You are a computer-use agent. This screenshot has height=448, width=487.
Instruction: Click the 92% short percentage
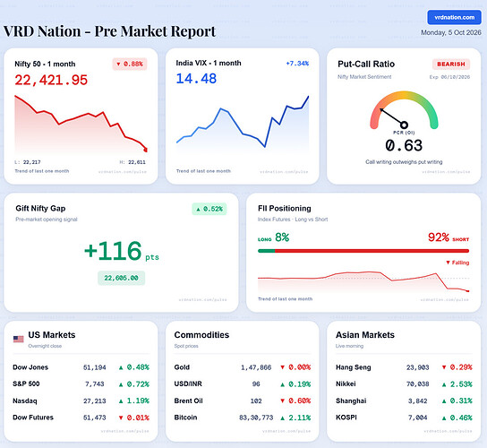(x=439, y=237)
